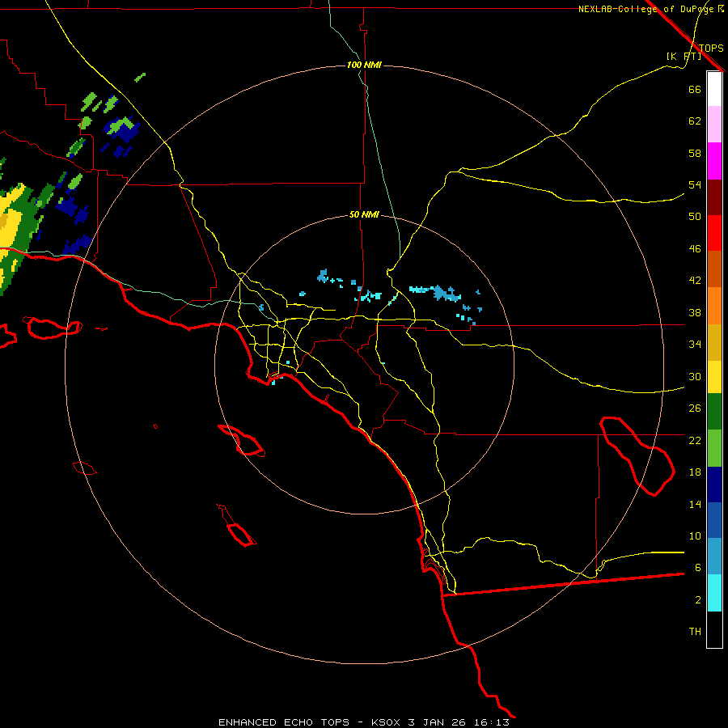Click the legend value "34"

695,345
